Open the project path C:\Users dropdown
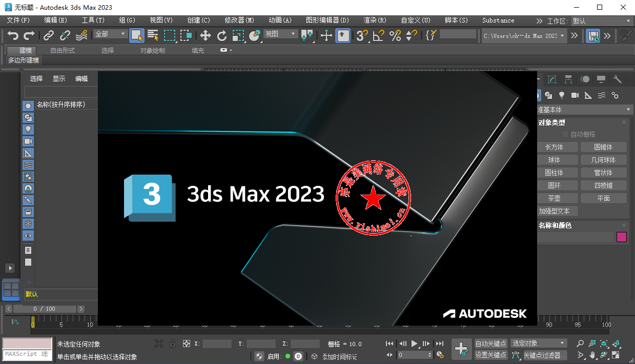 [524, 36]
